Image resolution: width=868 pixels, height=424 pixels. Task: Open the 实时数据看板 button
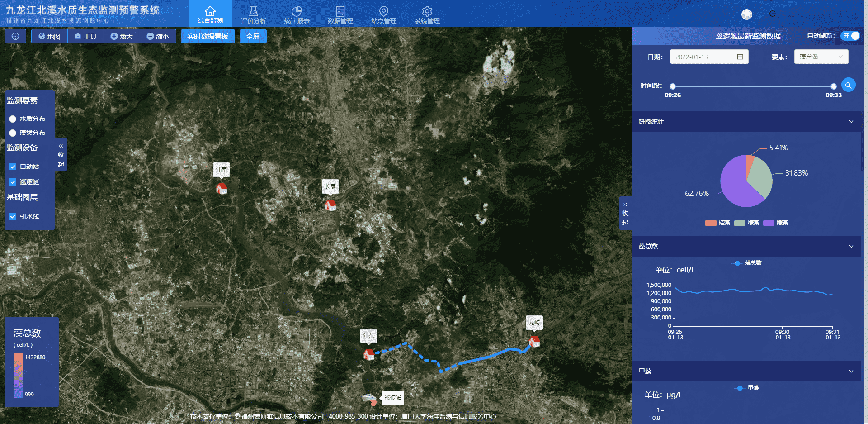tap(208, 36)
